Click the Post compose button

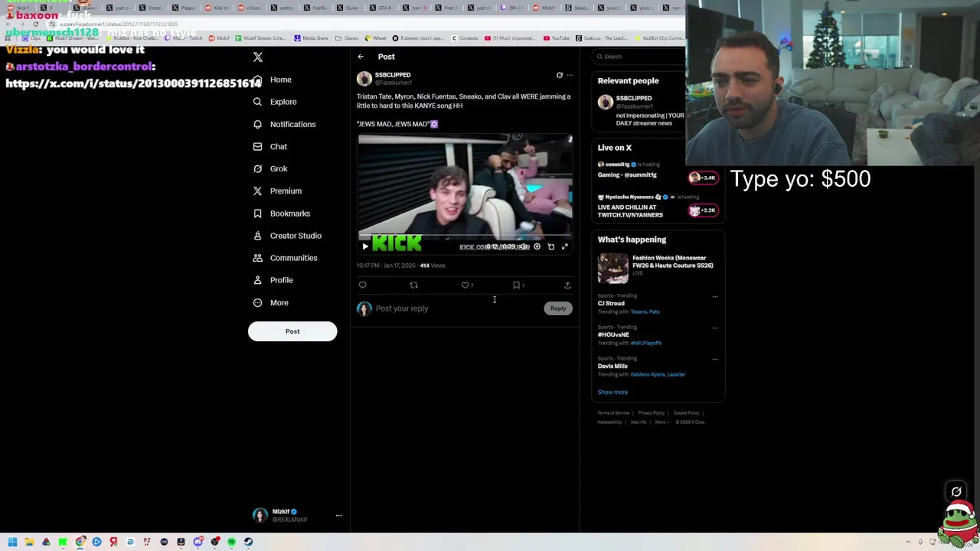pos(292,331)
